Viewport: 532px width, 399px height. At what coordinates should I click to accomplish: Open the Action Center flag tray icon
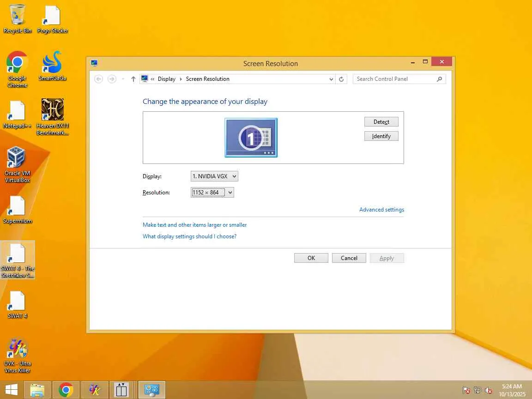coord(466,391)
